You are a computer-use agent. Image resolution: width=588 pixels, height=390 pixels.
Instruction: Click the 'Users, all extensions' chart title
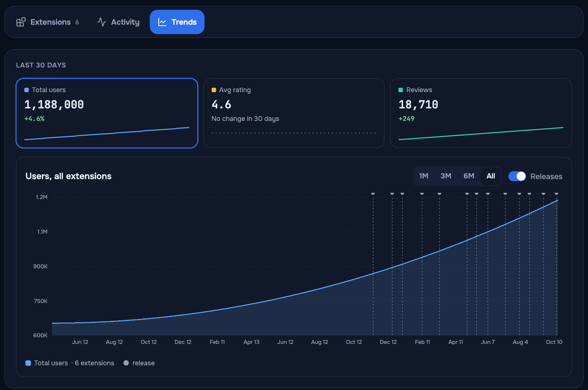(69, 176)
